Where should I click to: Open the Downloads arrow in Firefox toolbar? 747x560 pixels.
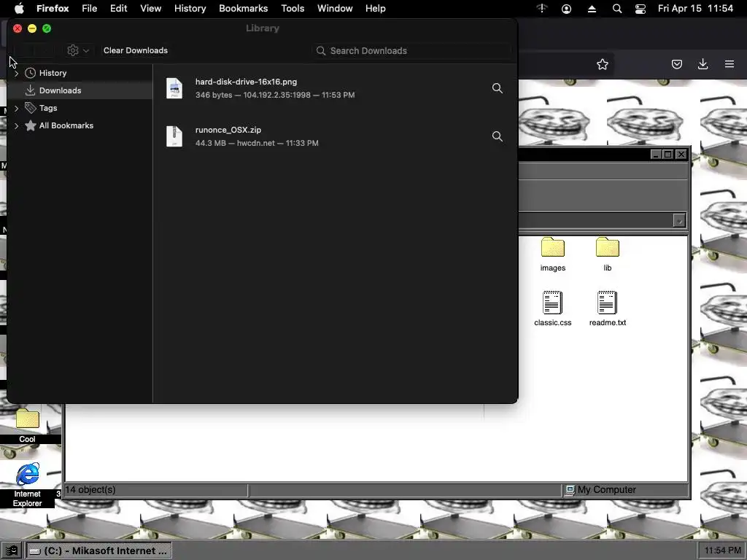(703, 64)
